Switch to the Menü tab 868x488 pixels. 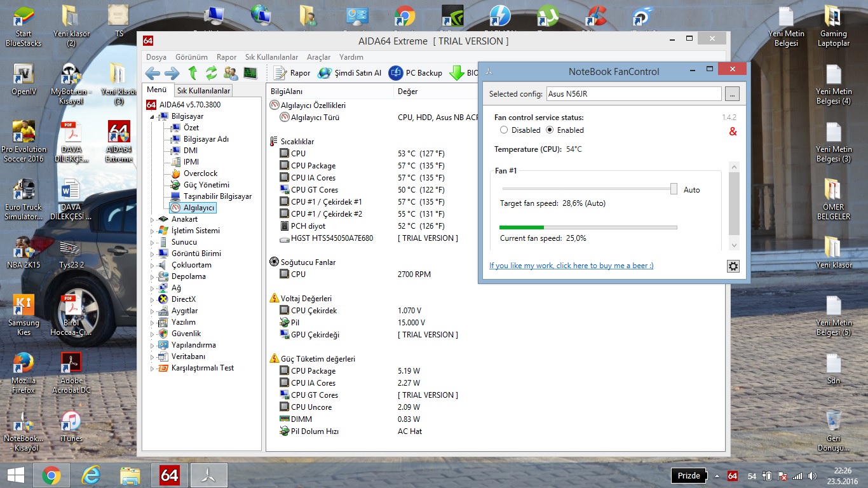point(156,90)
